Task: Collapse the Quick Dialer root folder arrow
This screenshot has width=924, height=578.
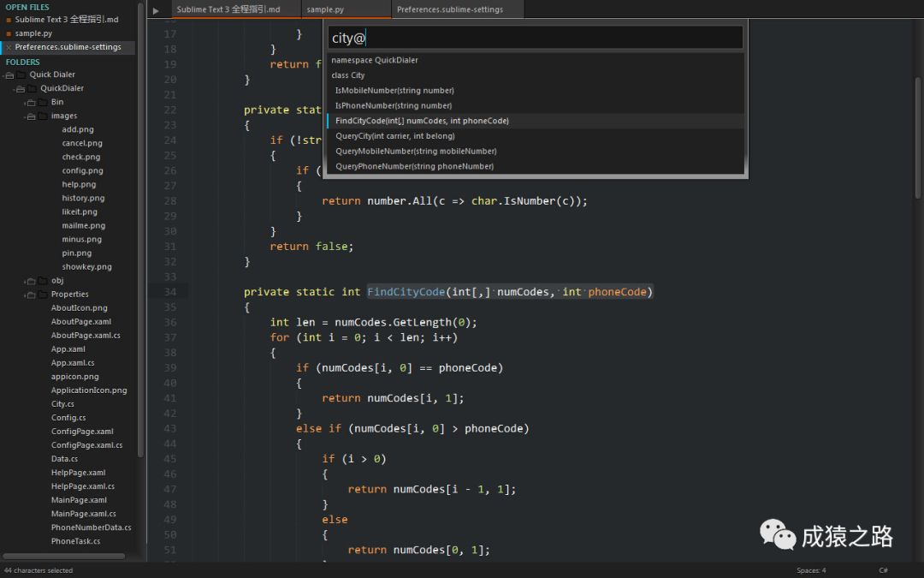Action: [x=9, y=75]
